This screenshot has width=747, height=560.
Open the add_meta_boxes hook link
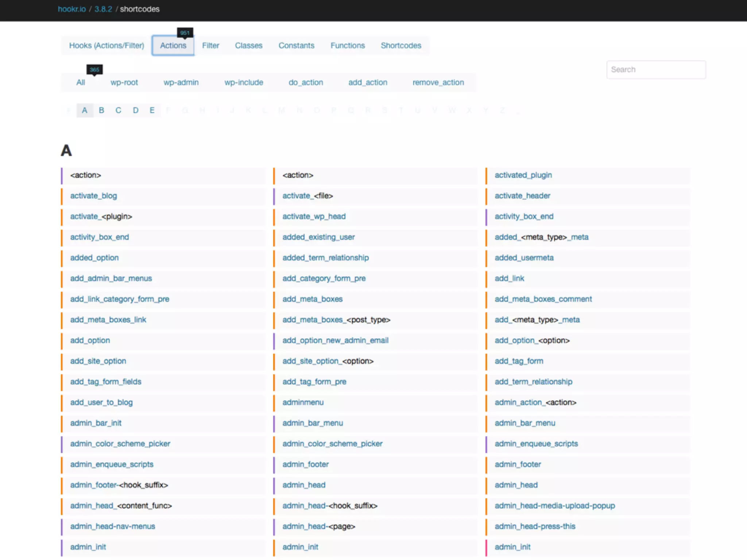(312, 299)
